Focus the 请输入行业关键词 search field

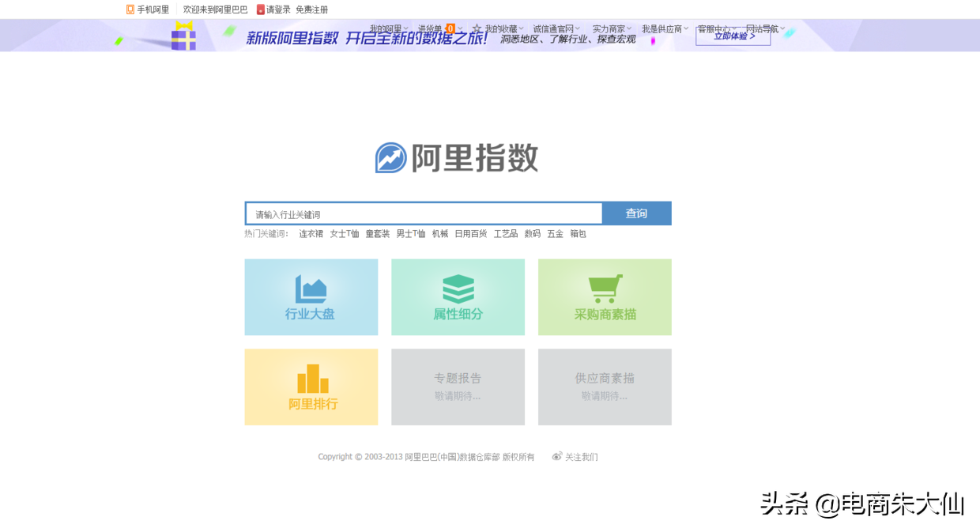[424, 214]
